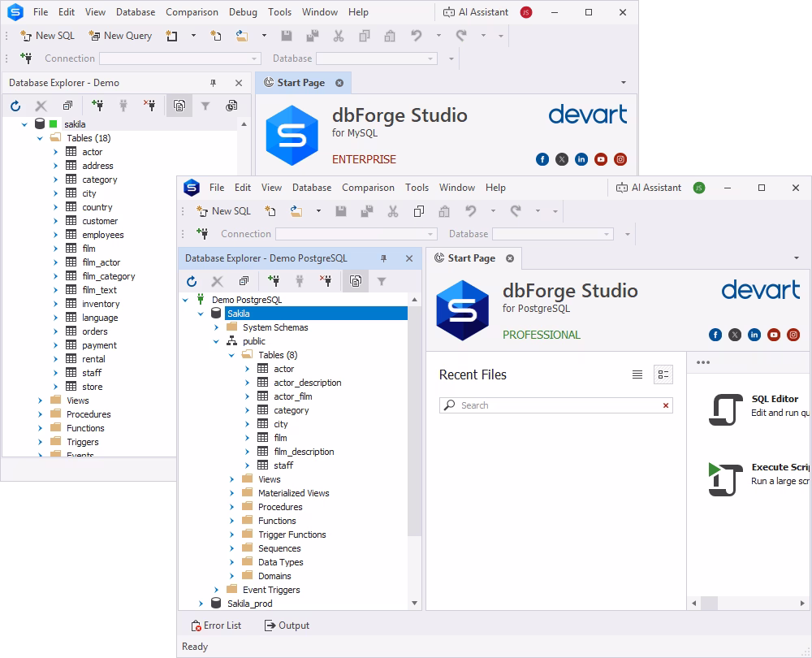Image resolution: width=812 pixels, height=658 pixels.
Task: Open the Error List panel
Action: [x=216, y=626]
